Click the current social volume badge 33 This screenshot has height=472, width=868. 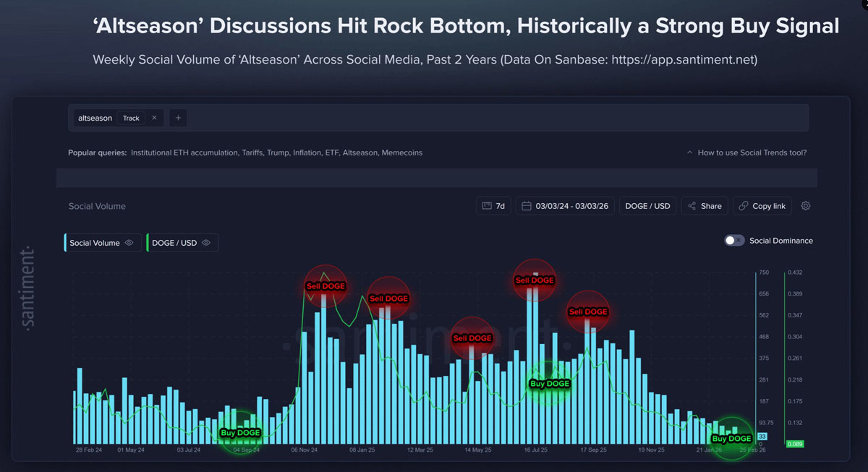[762, 437]
